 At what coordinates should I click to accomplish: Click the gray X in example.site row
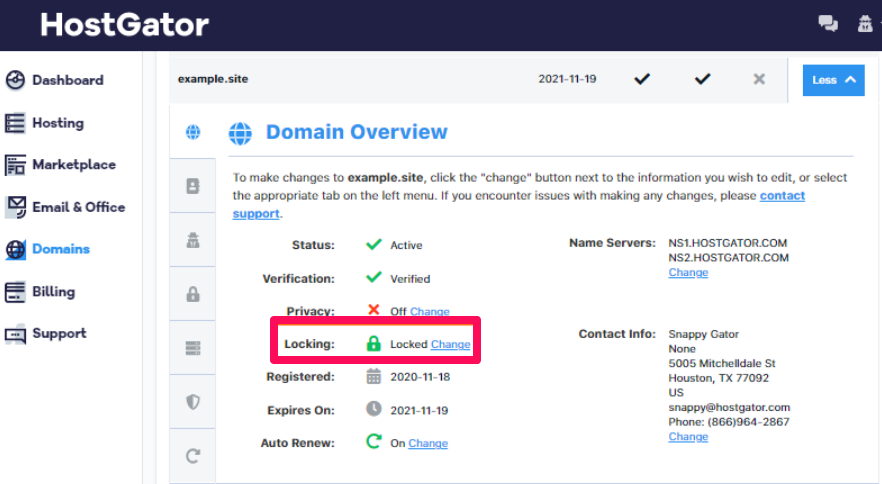point(759,79)
